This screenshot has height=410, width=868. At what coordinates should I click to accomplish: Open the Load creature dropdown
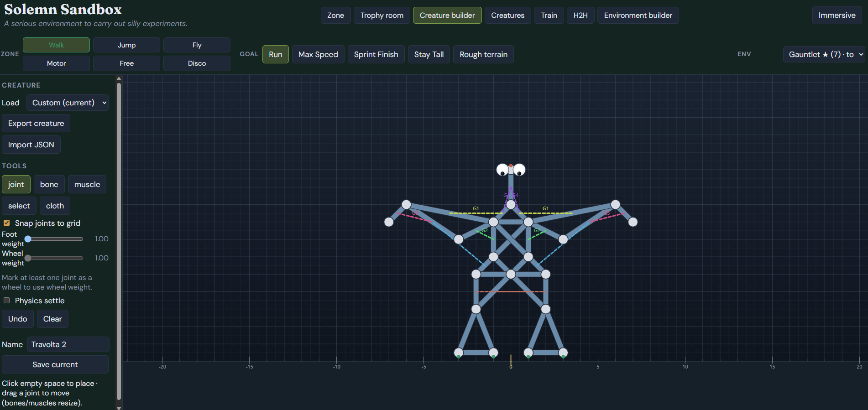68,103
